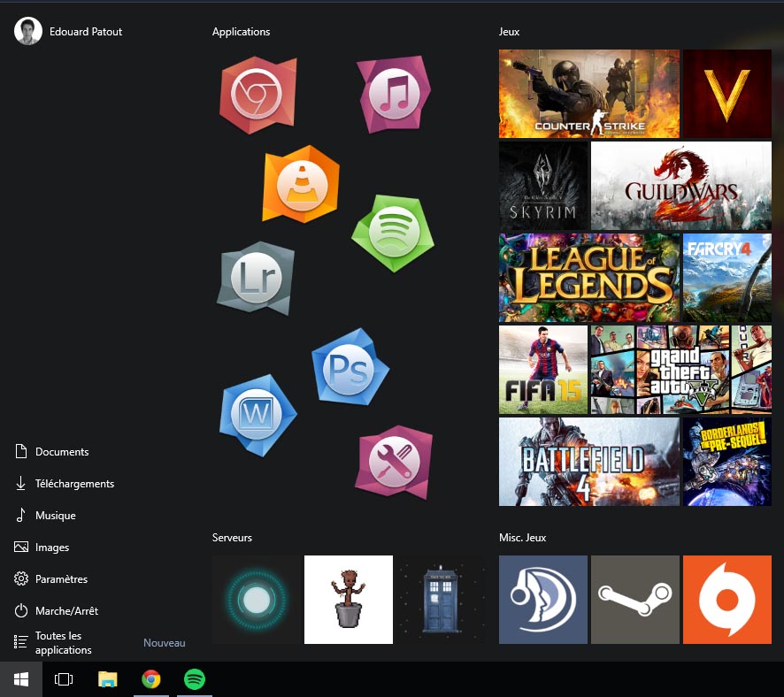Open File Explorer from the taskbar
Viewport: 784px width, 697px height.
[x=107, y=679]
